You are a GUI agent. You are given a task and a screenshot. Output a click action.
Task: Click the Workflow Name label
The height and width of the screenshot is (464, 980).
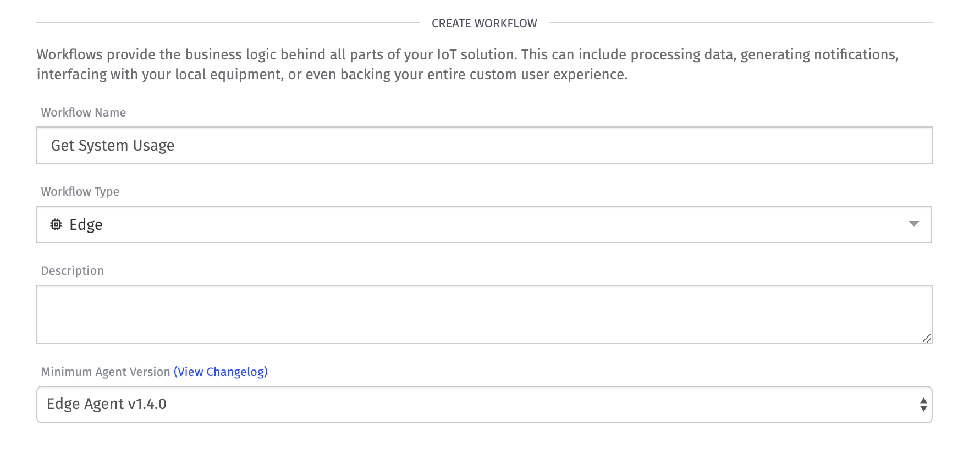pos(84,113)
